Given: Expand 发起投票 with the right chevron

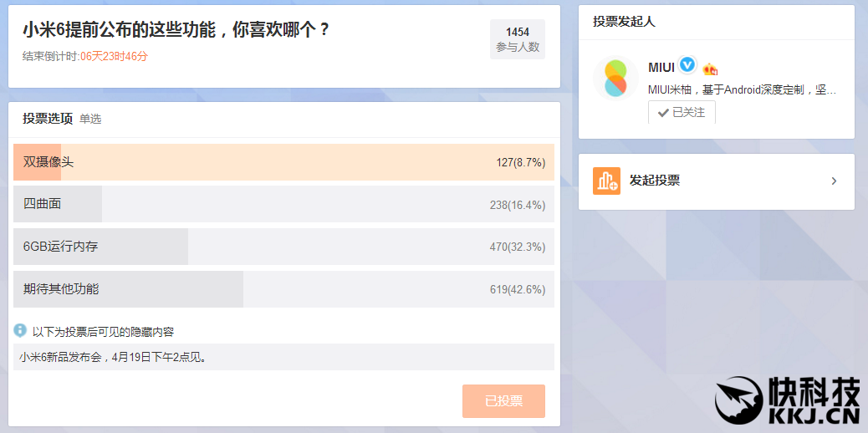Looking at the screenshot, I should pos(834,181).
